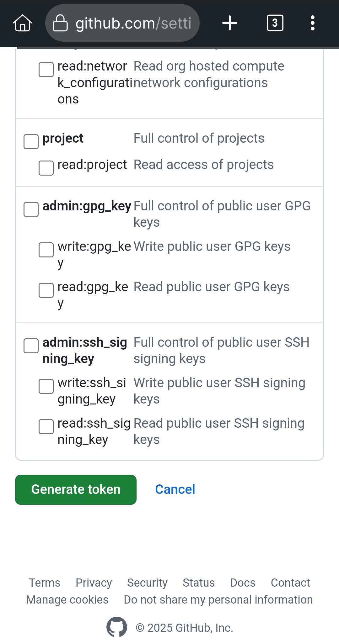
Task: Open the Docs footer link
Action: (x=243, y=583)
